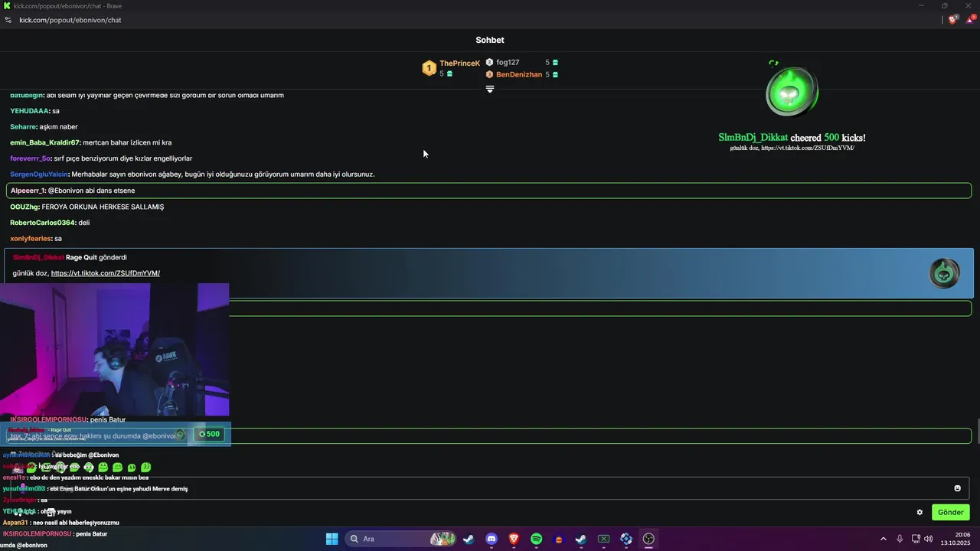Open the blue tiles app icon left of OBS
The height and width of the screenshot is (551, 980).
click(x=626, y=539)
